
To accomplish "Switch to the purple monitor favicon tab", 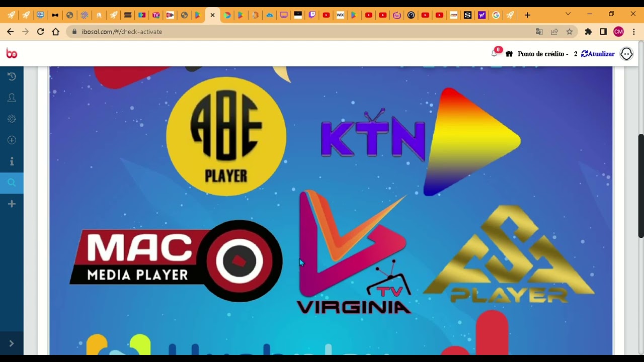I will tap(284, 15).
